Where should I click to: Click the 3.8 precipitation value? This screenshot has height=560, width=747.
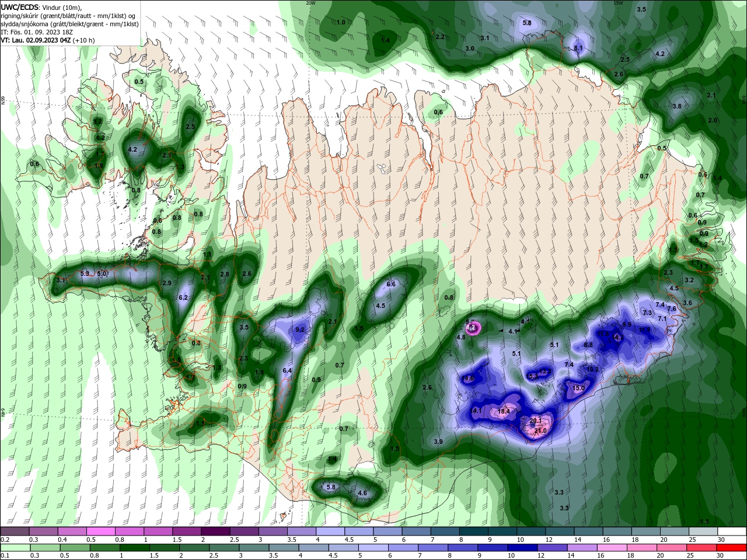677,106
